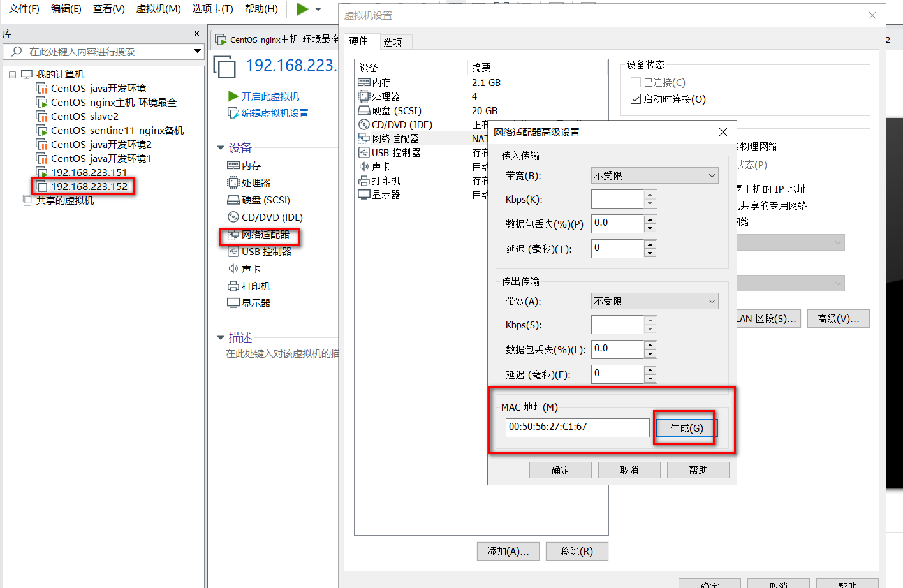Click the 声卡 speaker icon in settings list
Screen dimensions: 903x588
click(364, 166)
